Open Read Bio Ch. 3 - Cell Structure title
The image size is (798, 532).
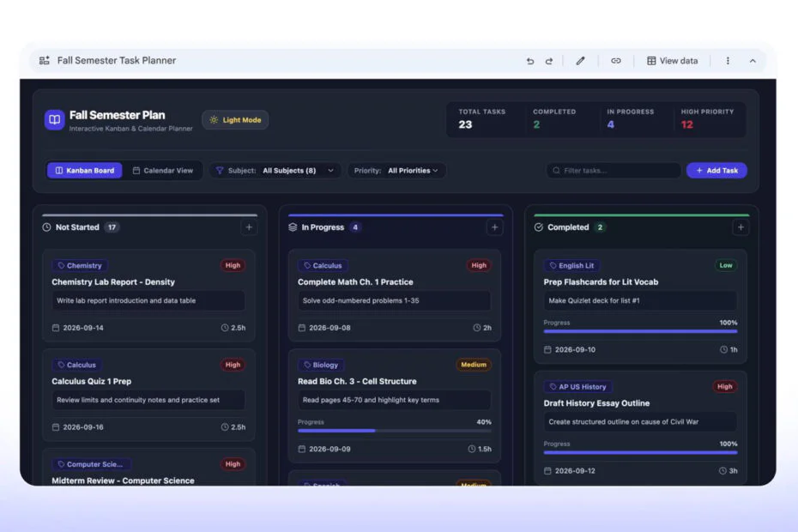click(x=357, y=381)
